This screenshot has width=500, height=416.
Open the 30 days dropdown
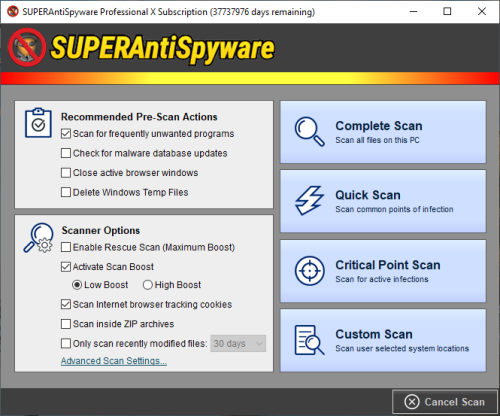click(x=238, y=343)
